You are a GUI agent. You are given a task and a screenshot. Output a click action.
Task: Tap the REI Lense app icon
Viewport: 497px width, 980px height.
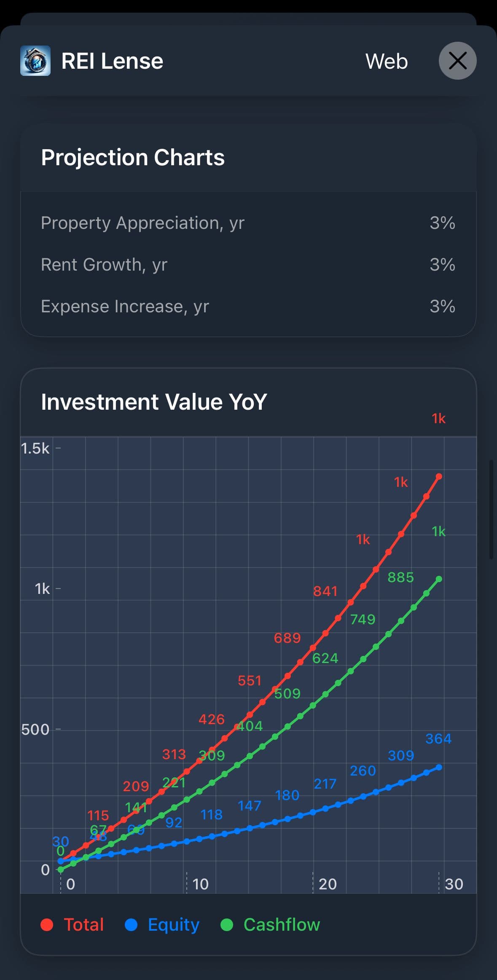coord(35,61)
